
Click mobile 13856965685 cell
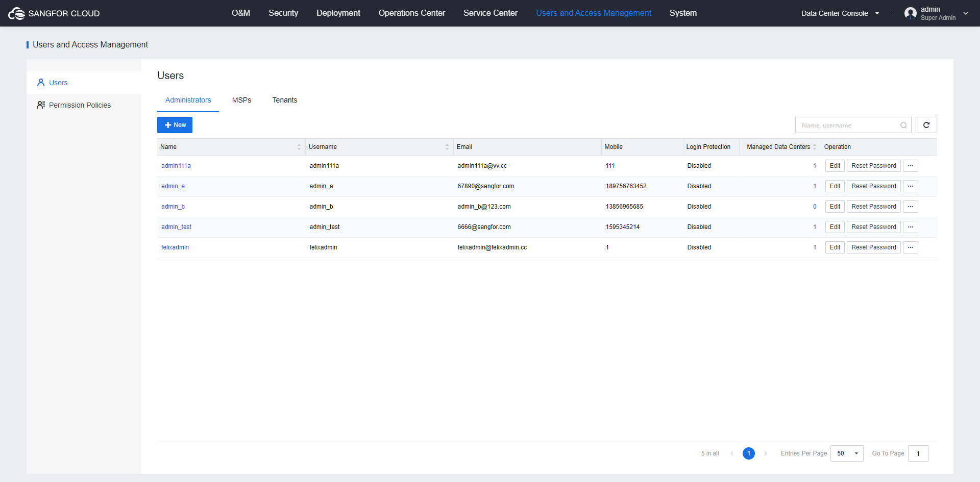[x=624, y=207]
